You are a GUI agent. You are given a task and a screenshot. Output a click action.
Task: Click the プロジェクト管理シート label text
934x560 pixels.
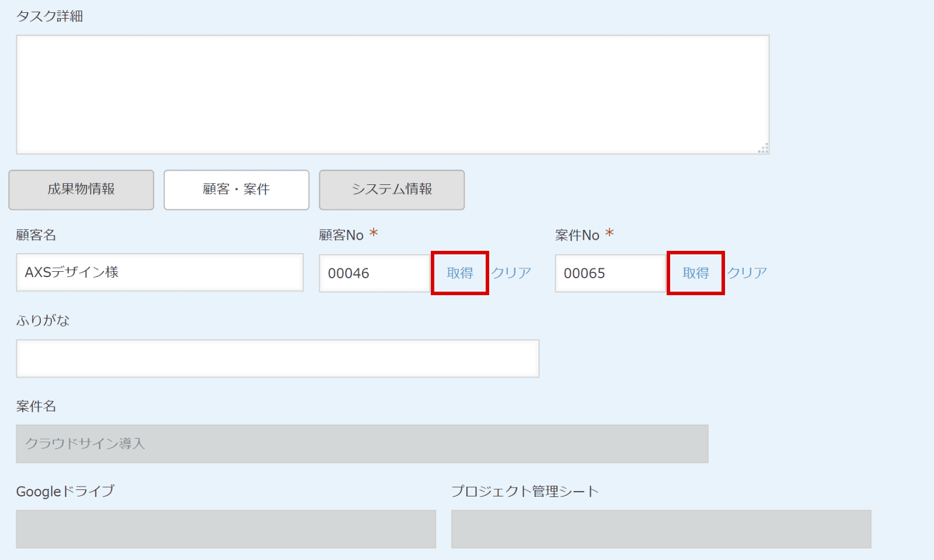525,492
